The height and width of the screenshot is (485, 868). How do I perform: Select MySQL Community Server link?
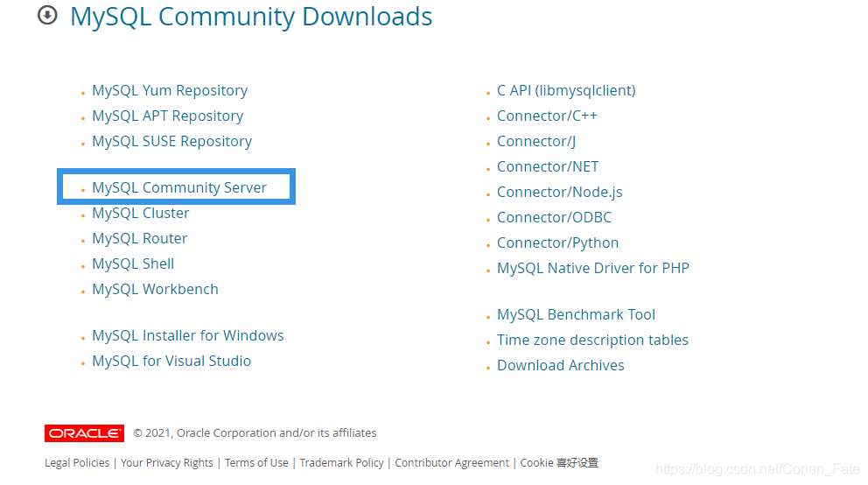click(179, 187)
